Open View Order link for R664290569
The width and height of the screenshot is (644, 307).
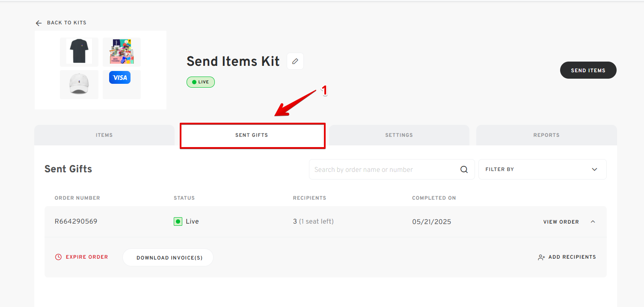(x=561, y=222)
